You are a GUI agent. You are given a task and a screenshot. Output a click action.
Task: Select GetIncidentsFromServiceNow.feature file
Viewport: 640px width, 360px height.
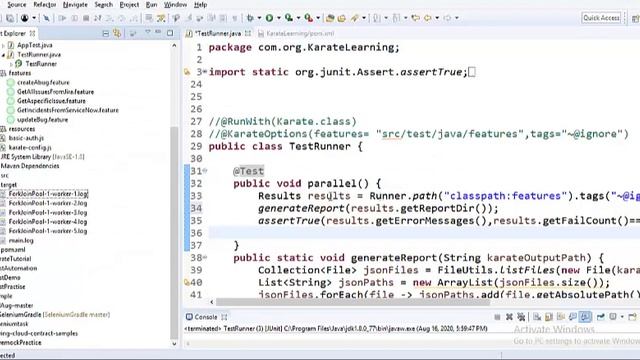tap(68, 110)
